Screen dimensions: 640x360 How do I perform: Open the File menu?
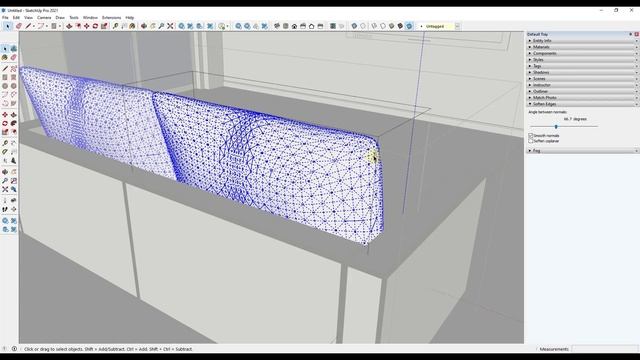(x=5, y=18)
